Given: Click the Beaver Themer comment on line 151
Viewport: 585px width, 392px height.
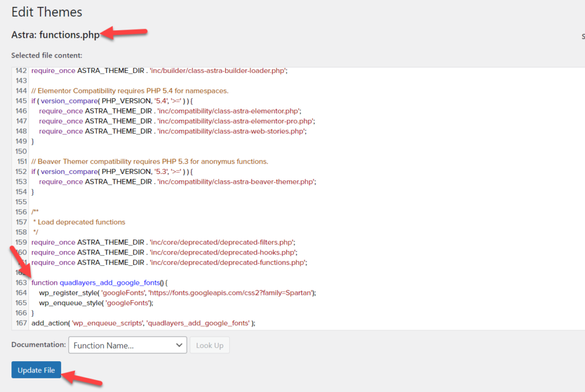Looking at the screenshot, I should 150,161.
